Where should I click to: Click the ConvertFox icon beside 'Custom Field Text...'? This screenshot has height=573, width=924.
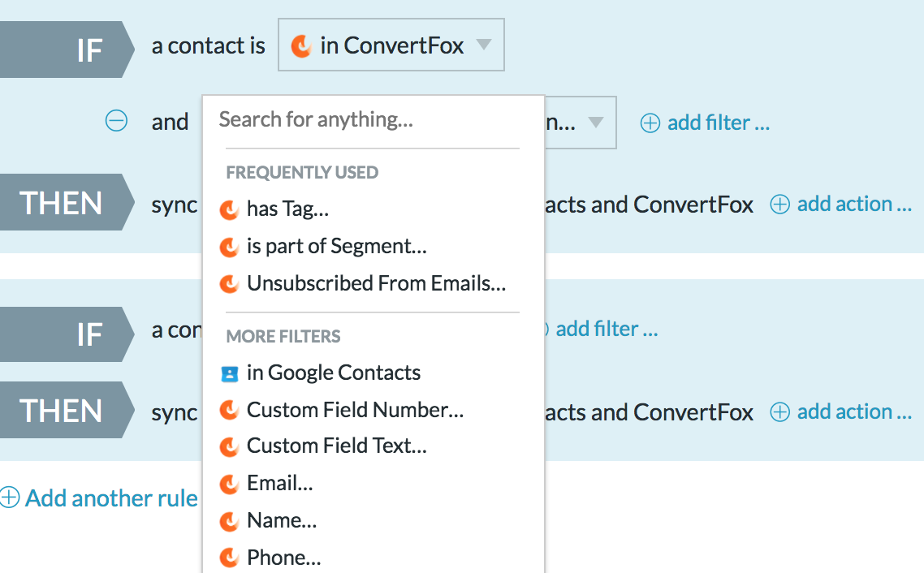pos(229,447)
